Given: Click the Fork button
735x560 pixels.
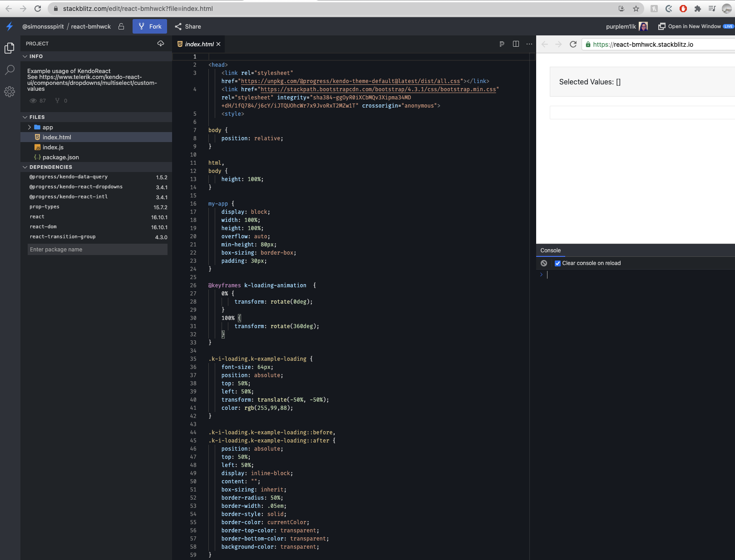Looking at the screenshot, I should (x=150, y=26).
